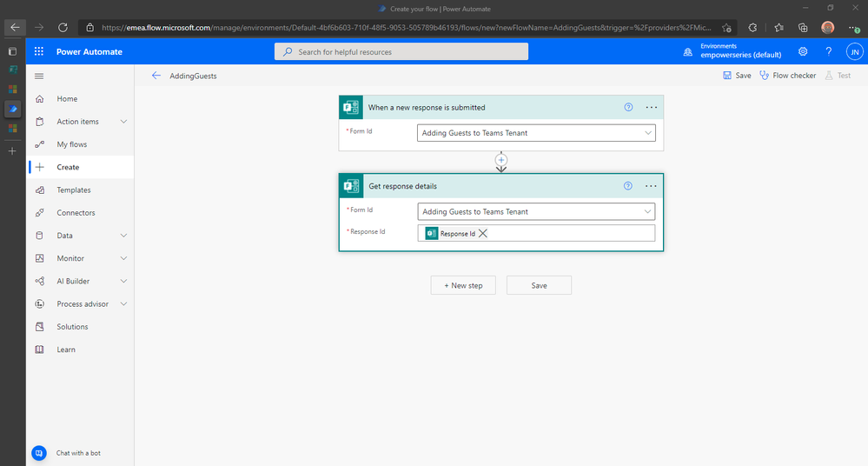868x466 pixels.
Task: Select Create in navigation
Action: click(x=80, y=167)
